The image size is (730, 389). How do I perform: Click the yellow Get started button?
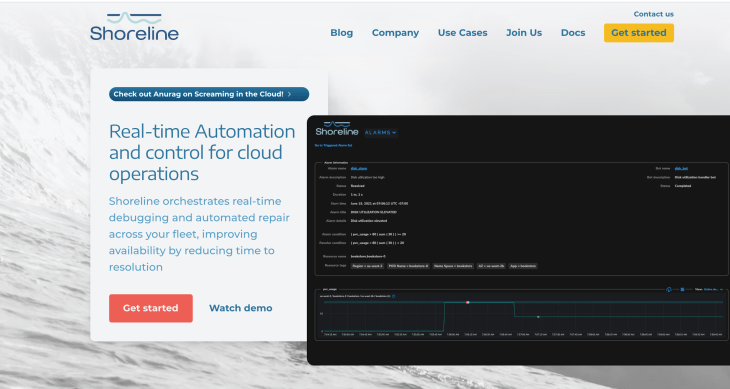tap(639, 33)
